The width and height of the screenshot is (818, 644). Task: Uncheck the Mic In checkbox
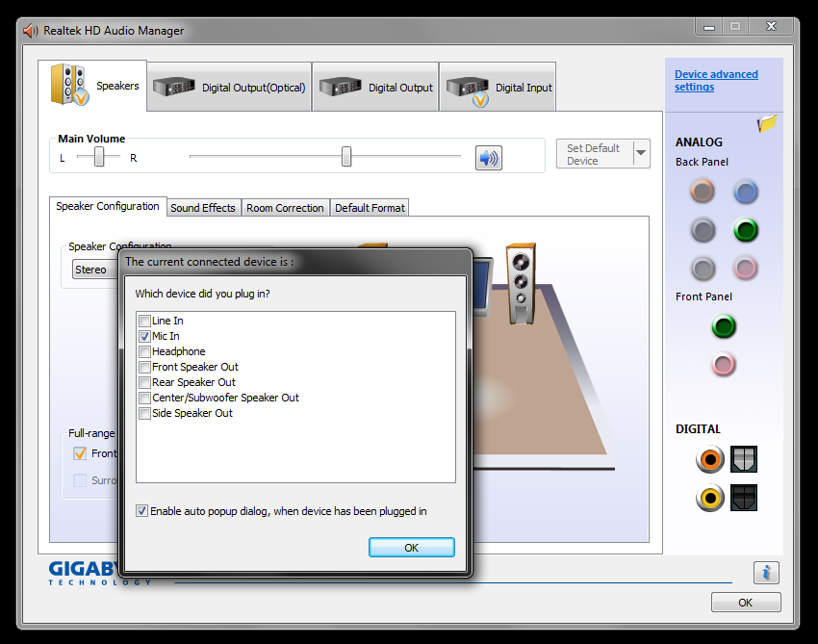pos(144,336)
